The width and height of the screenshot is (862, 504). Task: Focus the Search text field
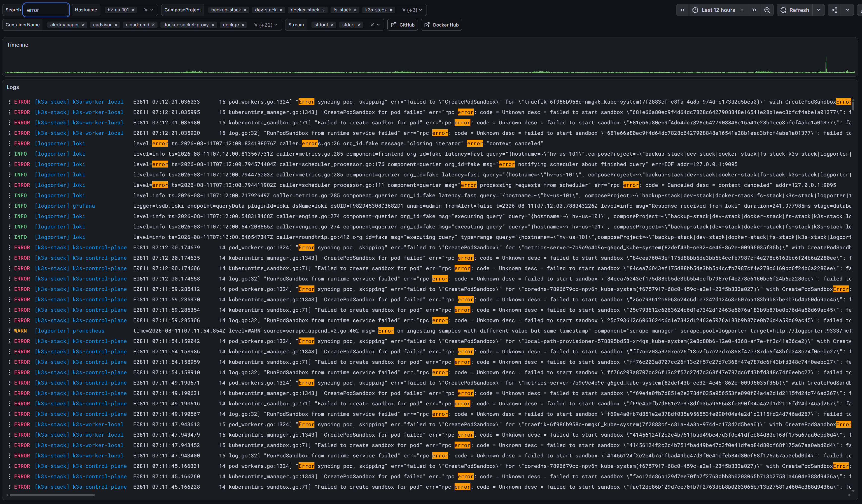tap(46, 10)
